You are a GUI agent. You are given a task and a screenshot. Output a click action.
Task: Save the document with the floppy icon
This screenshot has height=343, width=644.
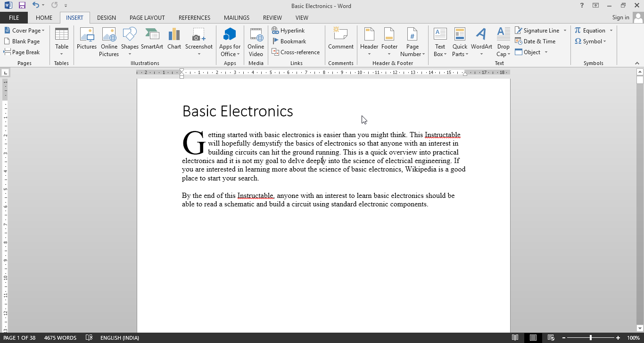22,6
